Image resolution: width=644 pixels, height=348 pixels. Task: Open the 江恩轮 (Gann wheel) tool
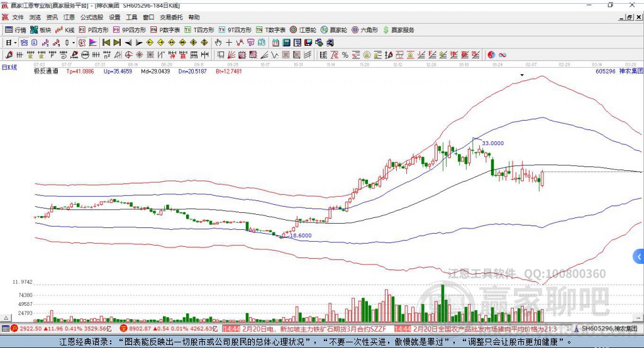pos(303,30)
